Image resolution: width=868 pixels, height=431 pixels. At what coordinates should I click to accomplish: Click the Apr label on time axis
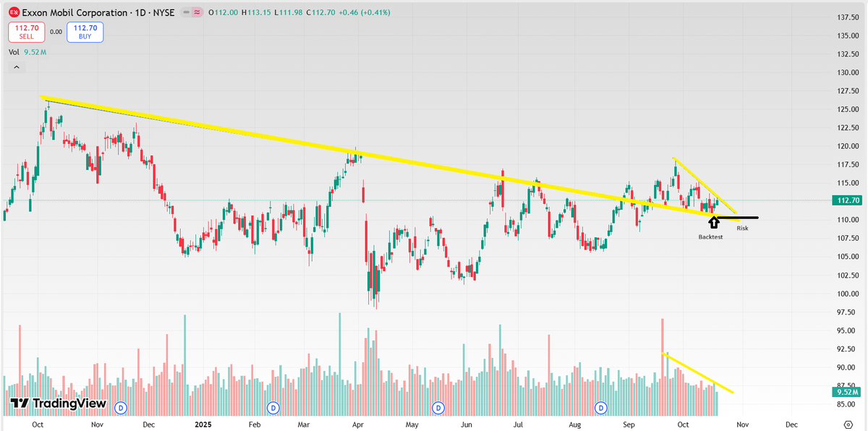357,424
